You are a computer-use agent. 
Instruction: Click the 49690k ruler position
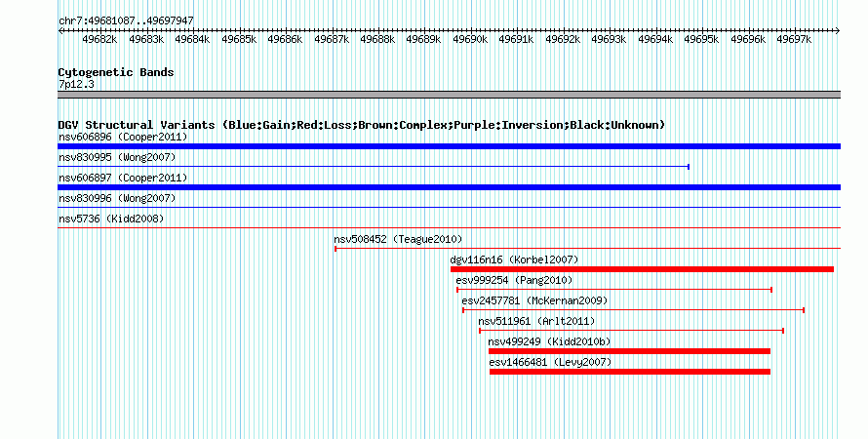[470, 39]
